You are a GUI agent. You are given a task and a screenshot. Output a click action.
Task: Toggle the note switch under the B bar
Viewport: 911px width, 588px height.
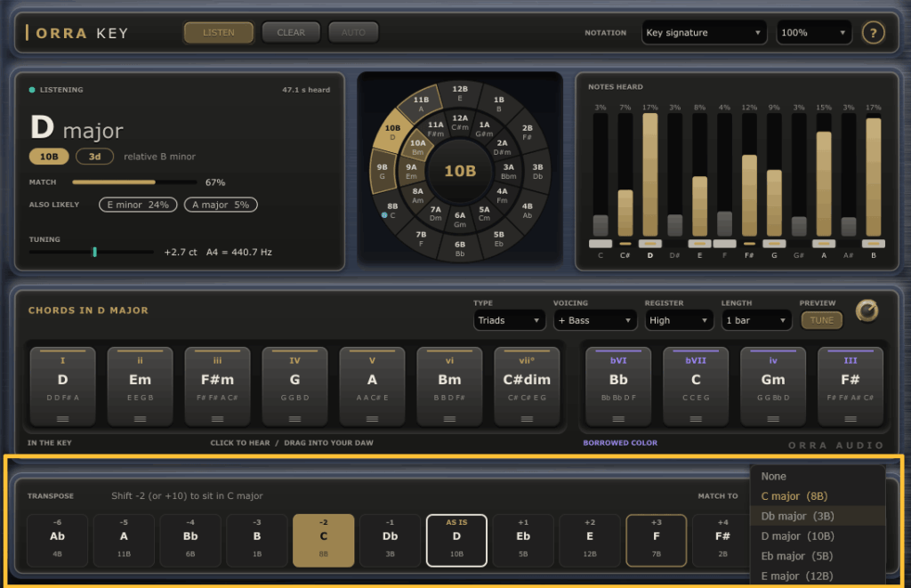[874, 244]
